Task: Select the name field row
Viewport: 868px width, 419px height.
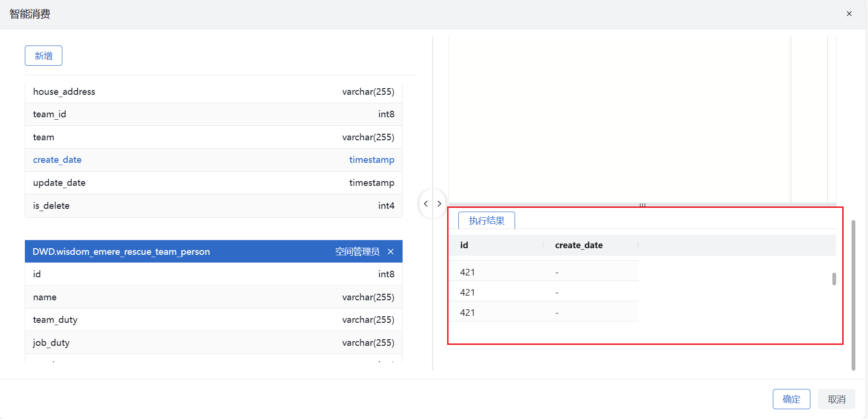Action: [x=214, y=297]
